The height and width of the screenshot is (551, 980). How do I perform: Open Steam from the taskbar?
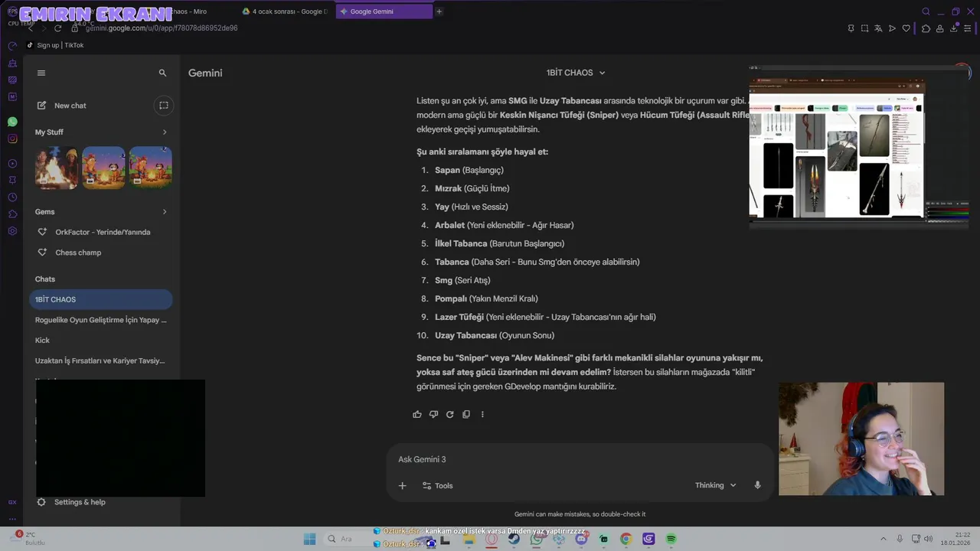pos(514,539)
